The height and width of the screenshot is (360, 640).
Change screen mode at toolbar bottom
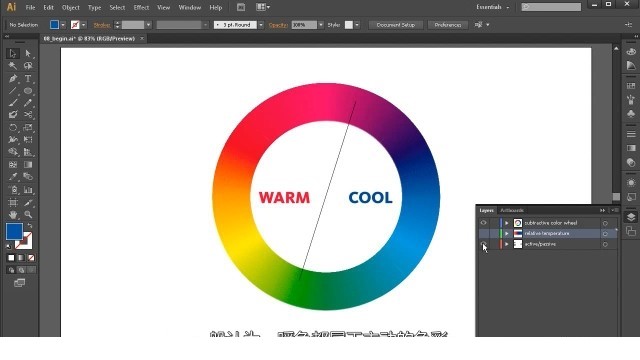click(x=19, y=283)
